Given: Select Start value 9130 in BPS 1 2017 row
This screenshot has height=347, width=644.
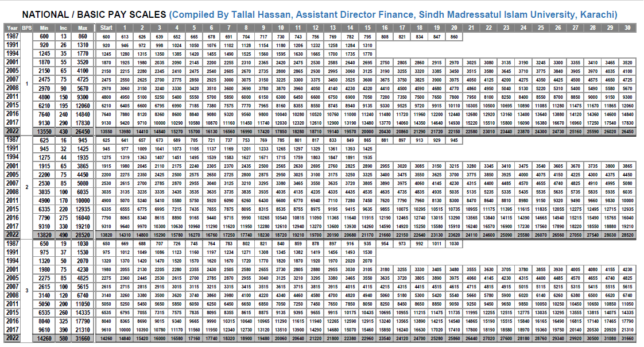Looking at the screenshot, I should 106,123.
